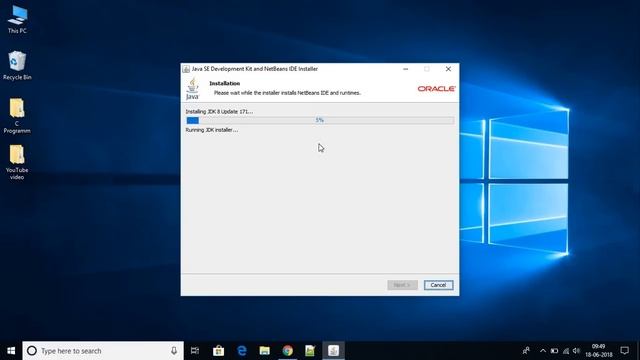Click the Oracle logo in the installer
This screenshot has height=360, width=640.
(436, 89)
